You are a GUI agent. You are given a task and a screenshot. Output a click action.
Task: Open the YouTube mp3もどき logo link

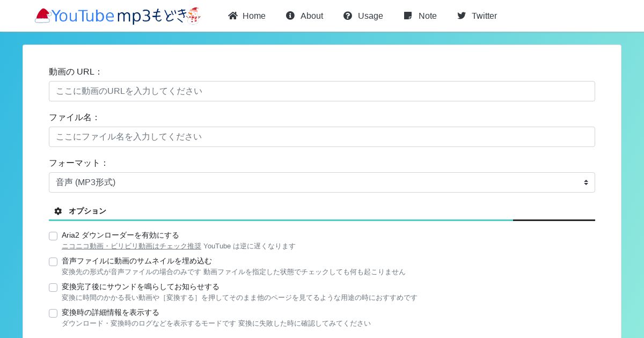pos(118,16)
